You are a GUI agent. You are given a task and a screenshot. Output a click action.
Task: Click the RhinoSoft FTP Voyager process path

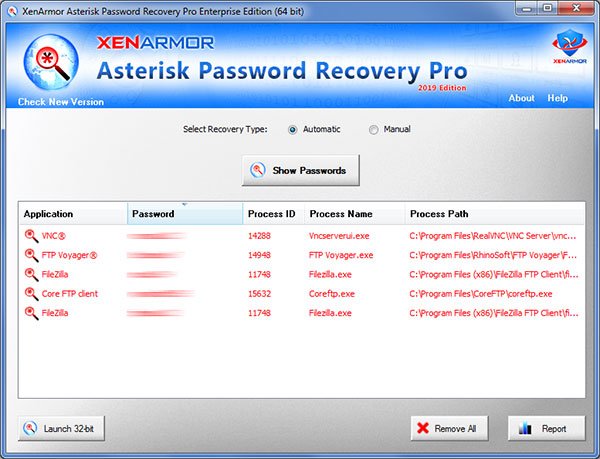pos(493,255)
